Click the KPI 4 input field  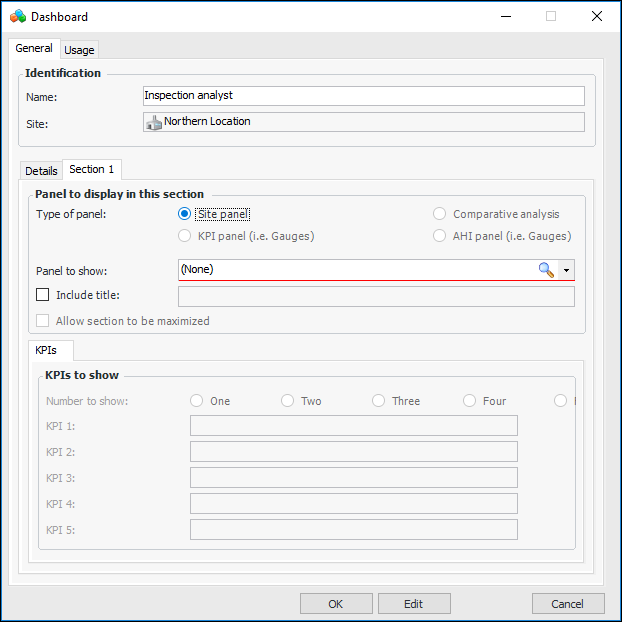click(353, 503)
